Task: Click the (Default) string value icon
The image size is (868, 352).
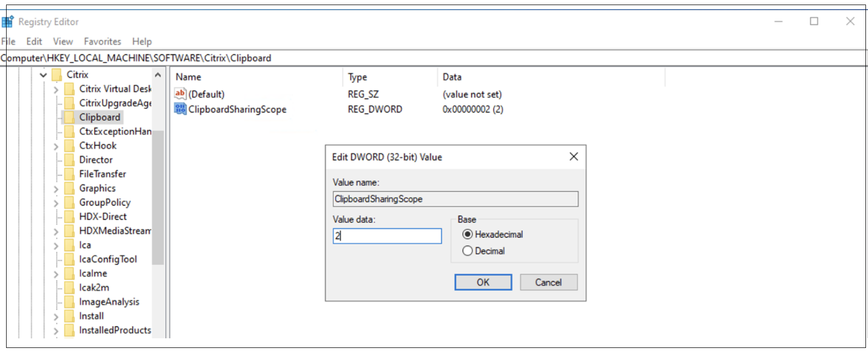Action: [180, 94]
